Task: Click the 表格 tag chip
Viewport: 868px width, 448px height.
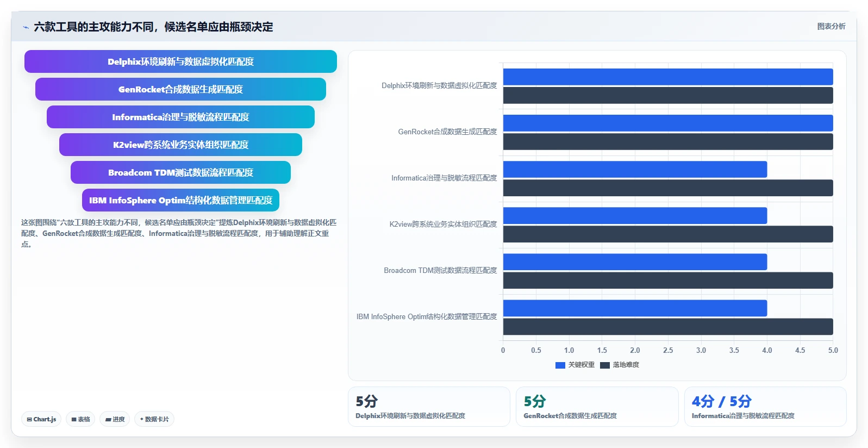Action: (80, 419)
